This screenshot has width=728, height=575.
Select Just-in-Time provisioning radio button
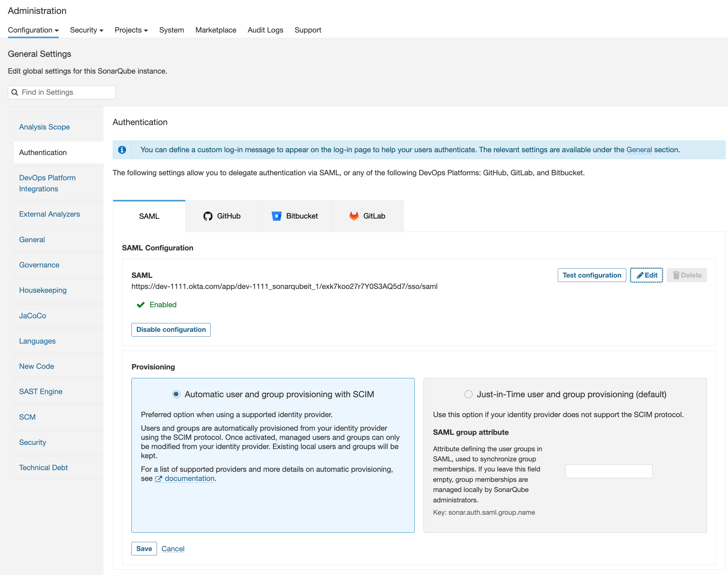coord(468,394)
